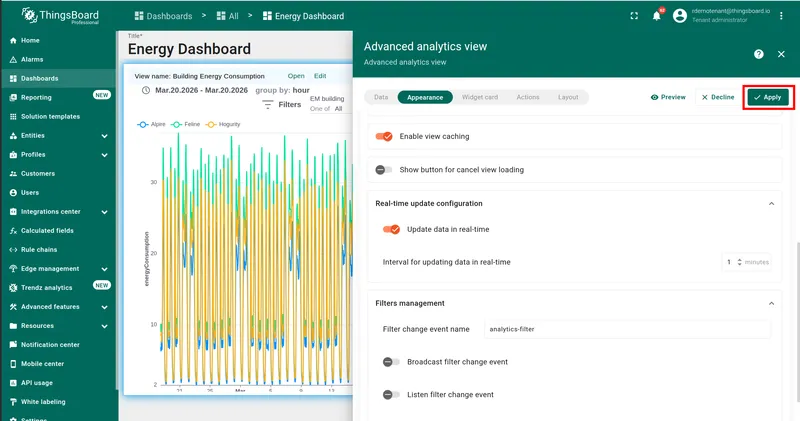Click the Rule chains arrows icon
The height and width of the screenshot is (421, 800).
click(13, 250)
